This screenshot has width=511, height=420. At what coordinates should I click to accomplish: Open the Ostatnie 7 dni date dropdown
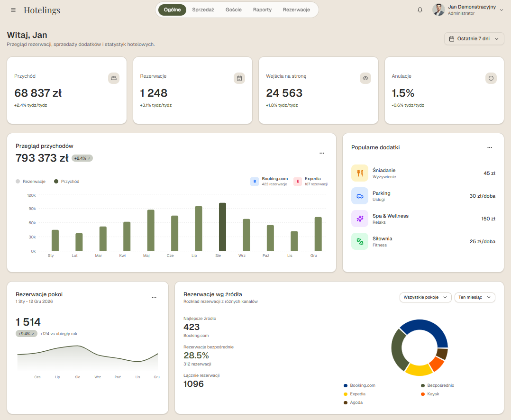pos(474,38)
